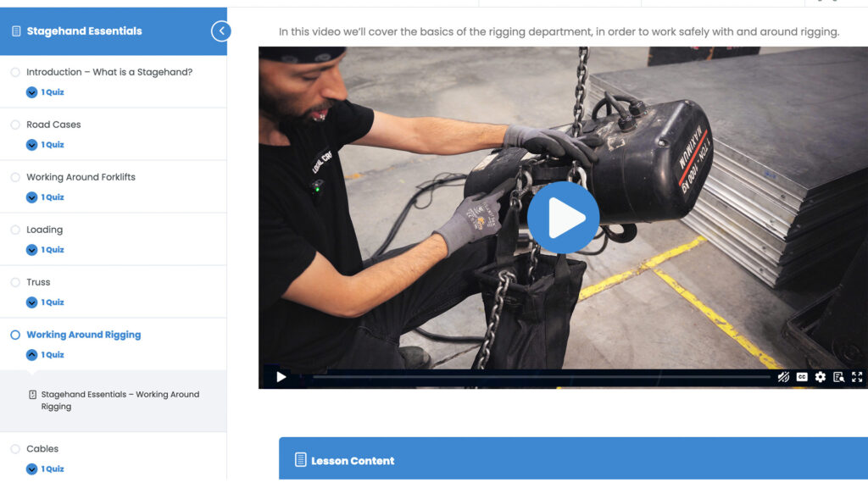
Task: Toggle closed captions with the CC icon
Action: tap(802, 377)
